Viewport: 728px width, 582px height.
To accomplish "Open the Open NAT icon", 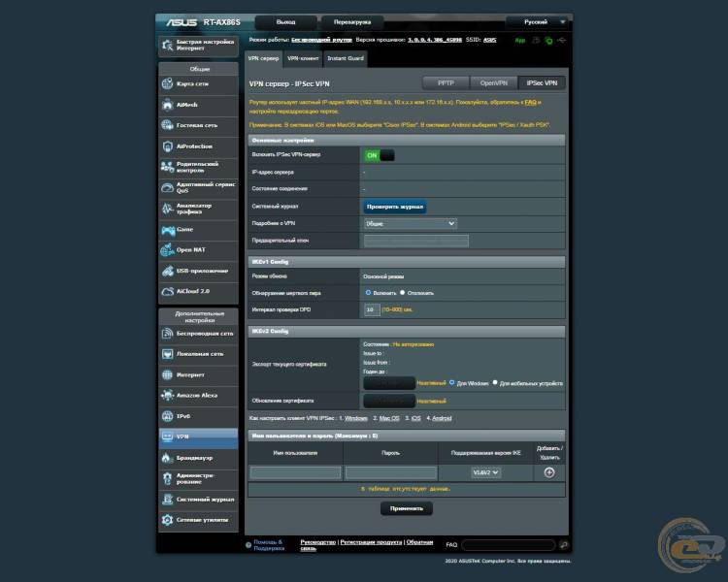I will 167,249.
